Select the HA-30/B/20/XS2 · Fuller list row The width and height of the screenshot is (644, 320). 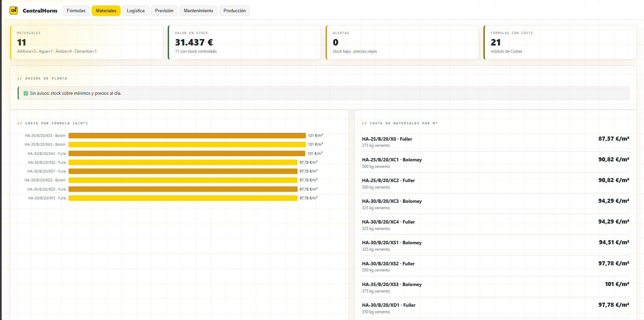coord(496,266)
